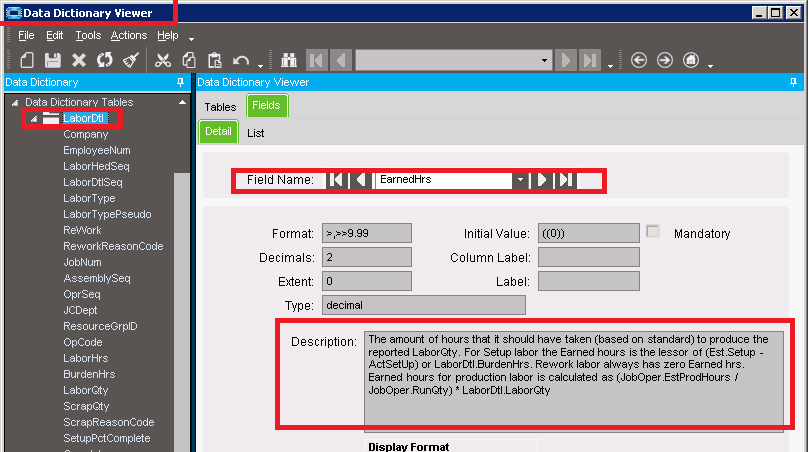
Task: Jump to last field in Field Name navigator
Action: [565, 180]
